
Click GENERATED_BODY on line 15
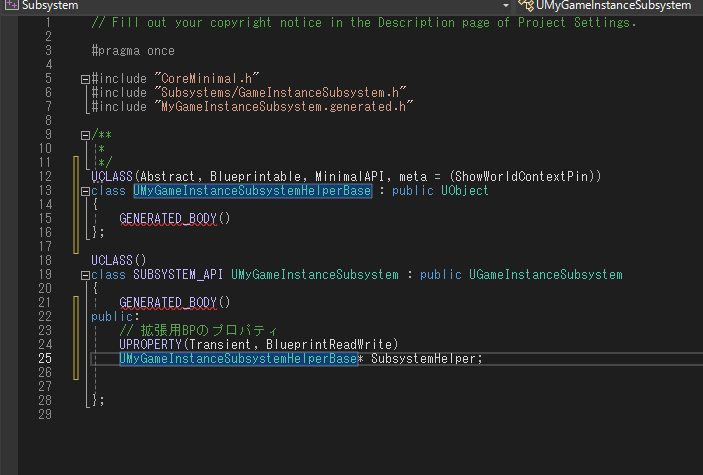tap(168, 218)
